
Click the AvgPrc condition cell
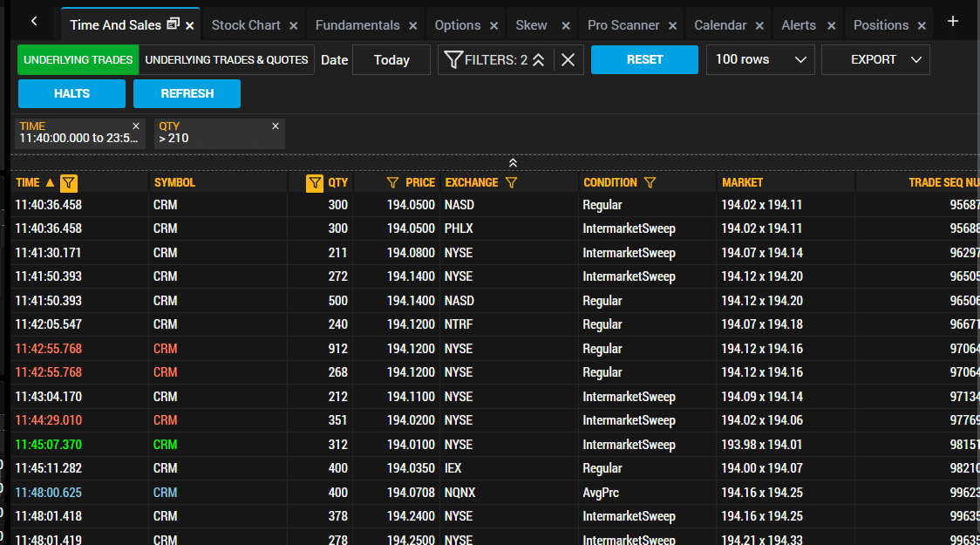[601, 493]
